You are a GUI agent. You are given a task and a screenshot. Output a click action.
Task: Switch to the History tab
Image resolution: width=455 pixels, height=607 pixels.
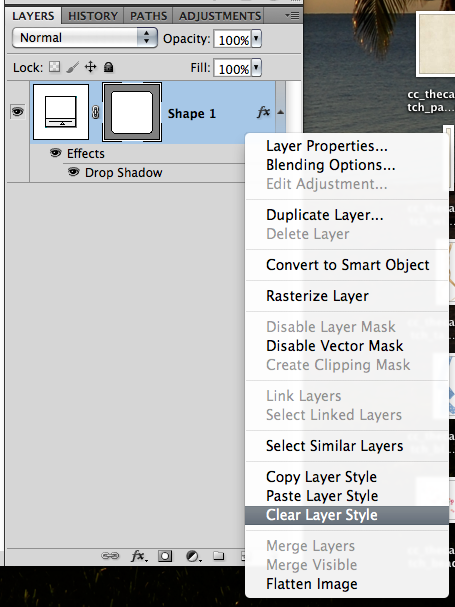coord(93,16)
